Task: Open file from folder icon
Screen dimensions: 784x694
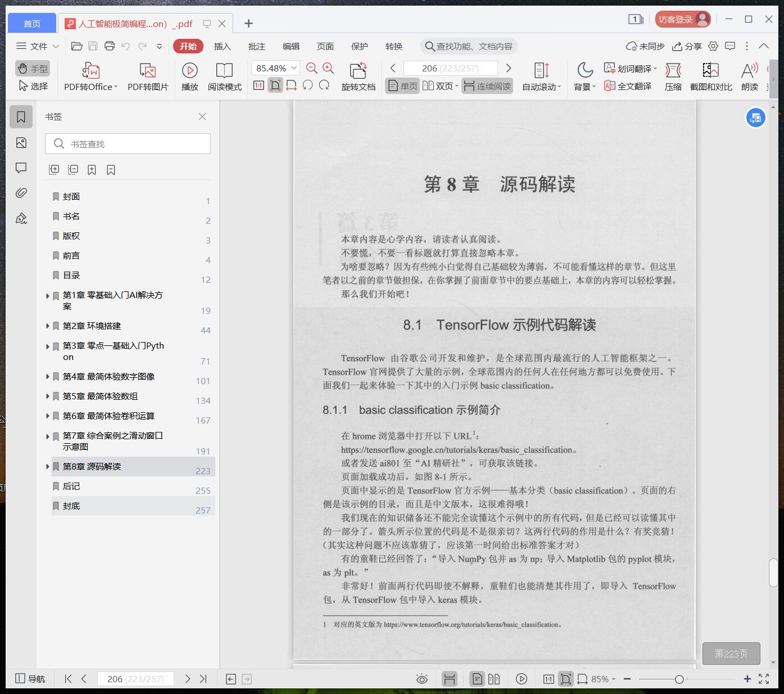Action: click(77, 46)
